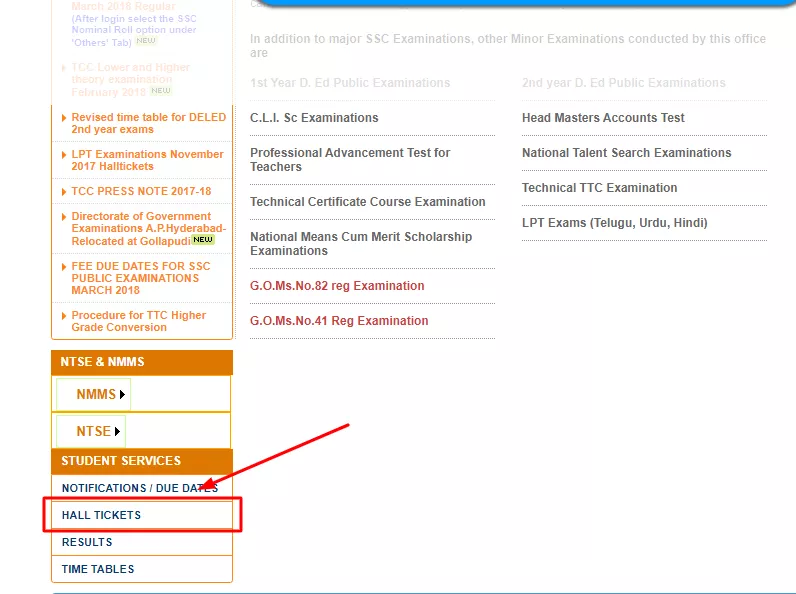Click arrow bullet beside TCC Lower and Higher

pos(63,68)
